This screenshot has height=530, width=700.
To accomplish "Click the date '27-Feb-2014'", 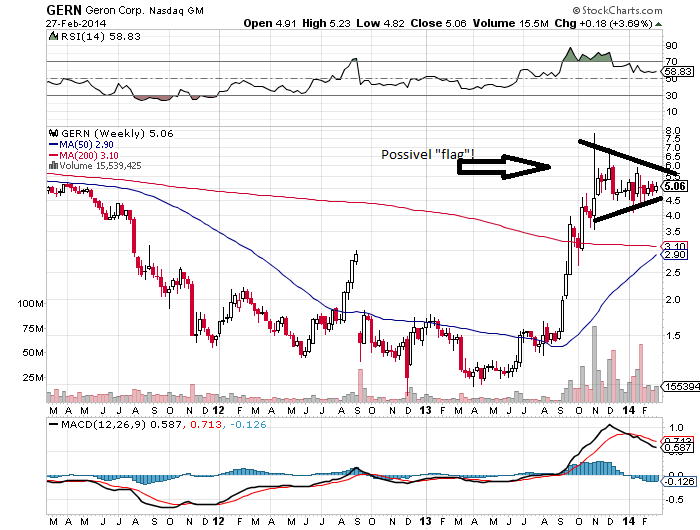I will 76,23.
